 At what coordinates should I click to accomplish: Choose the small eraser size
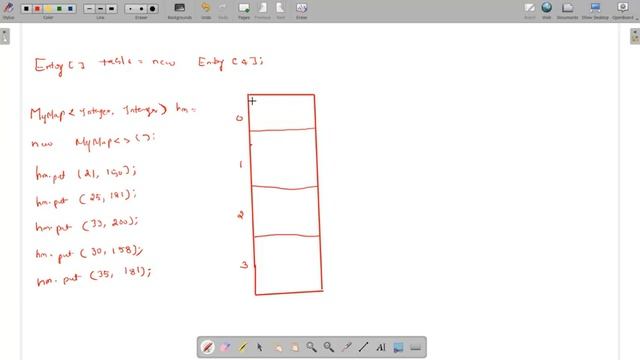click(x=130, y=9)
